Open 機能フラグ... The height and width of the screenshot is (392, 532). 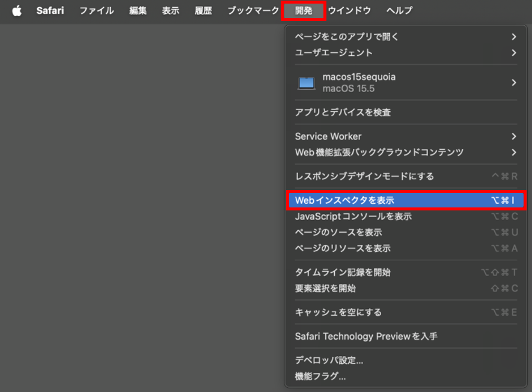tap(406, 376)
